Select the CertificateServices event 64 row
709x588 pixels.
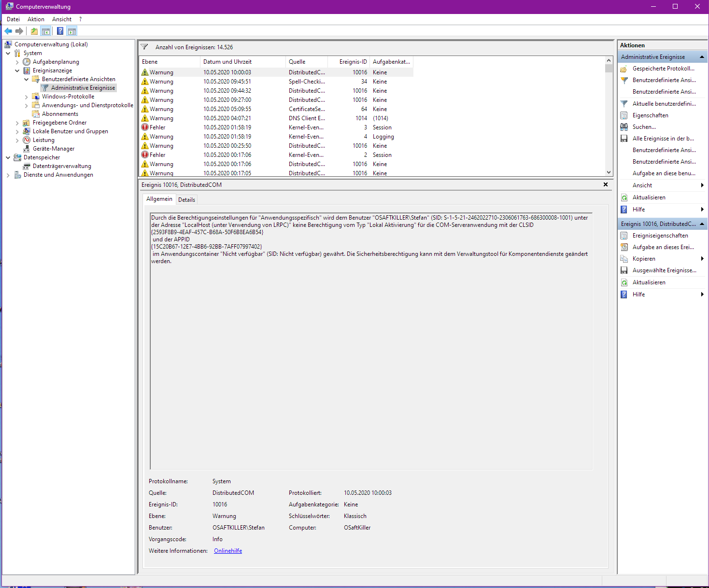pos(277,109)
